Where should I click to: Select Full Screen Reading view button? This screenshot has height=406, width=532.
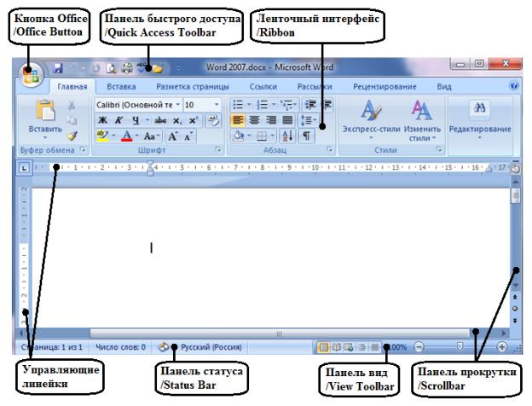336,347
